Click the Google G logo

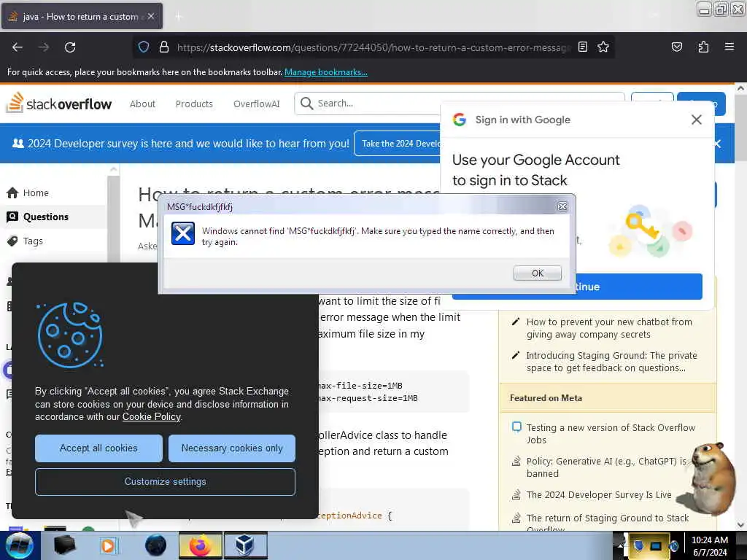(x=460, y=120)
